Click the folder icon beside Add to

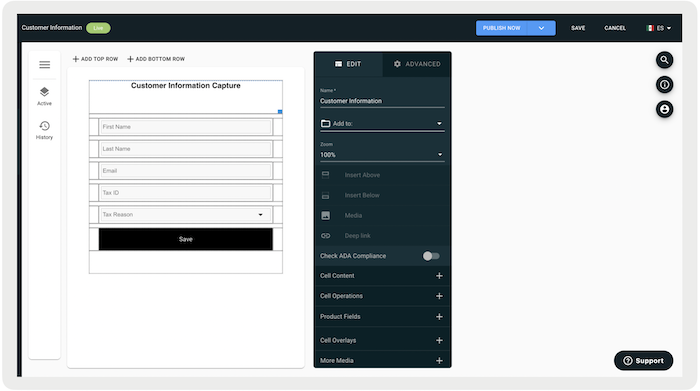point(325,123)
